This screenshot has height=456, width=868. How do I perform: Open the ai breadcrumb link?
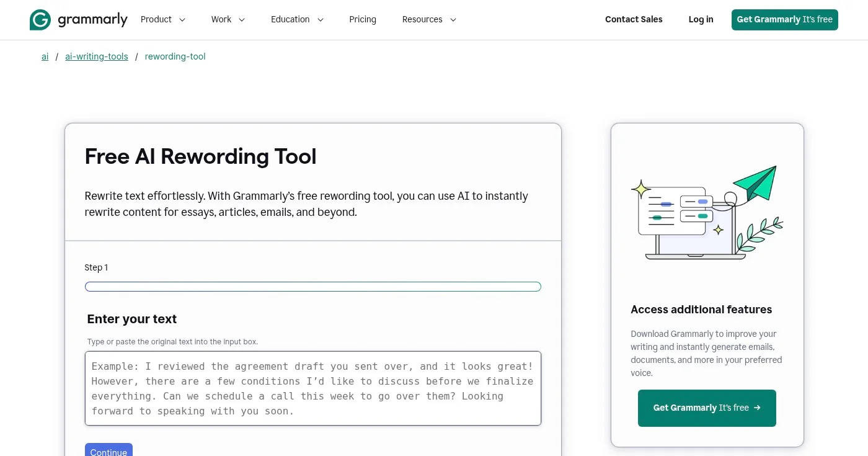click(x=45, y=56)
